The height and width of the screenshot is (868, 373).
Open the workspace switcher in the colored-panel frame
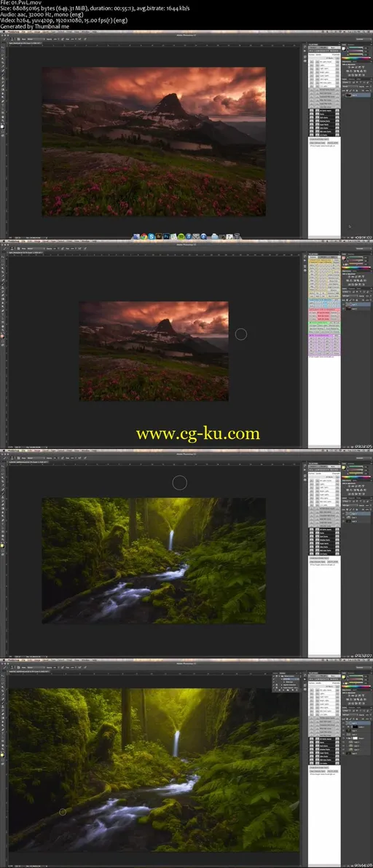(364, 248)
